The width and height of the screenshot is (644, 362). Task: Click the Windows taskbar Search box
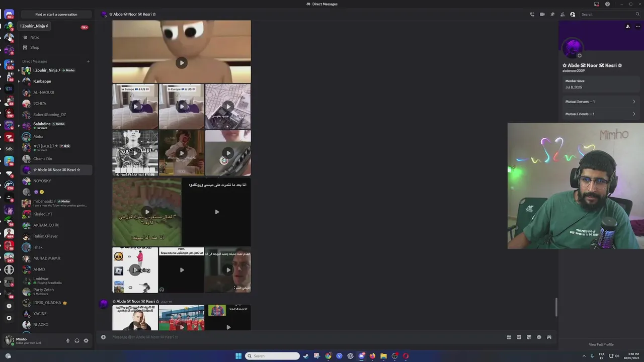(x=272, y=356)
